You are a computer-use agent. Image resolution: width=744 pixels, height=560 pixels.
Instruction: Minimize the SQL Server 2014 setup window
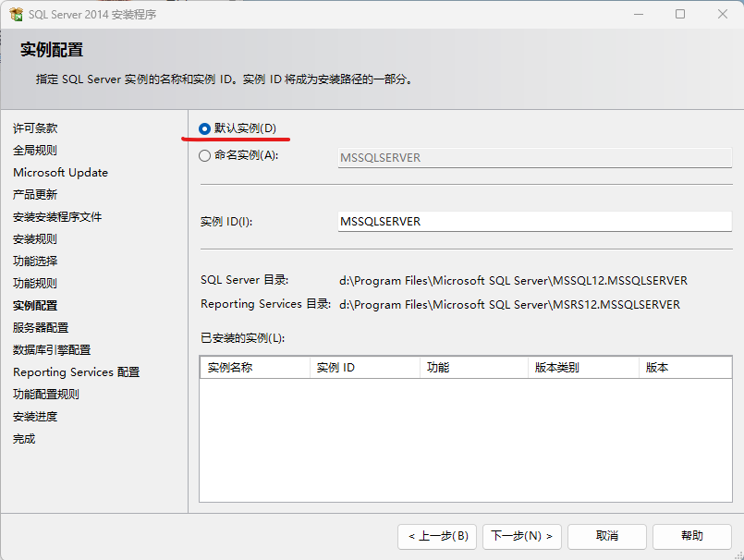click(x=639, y=14)
